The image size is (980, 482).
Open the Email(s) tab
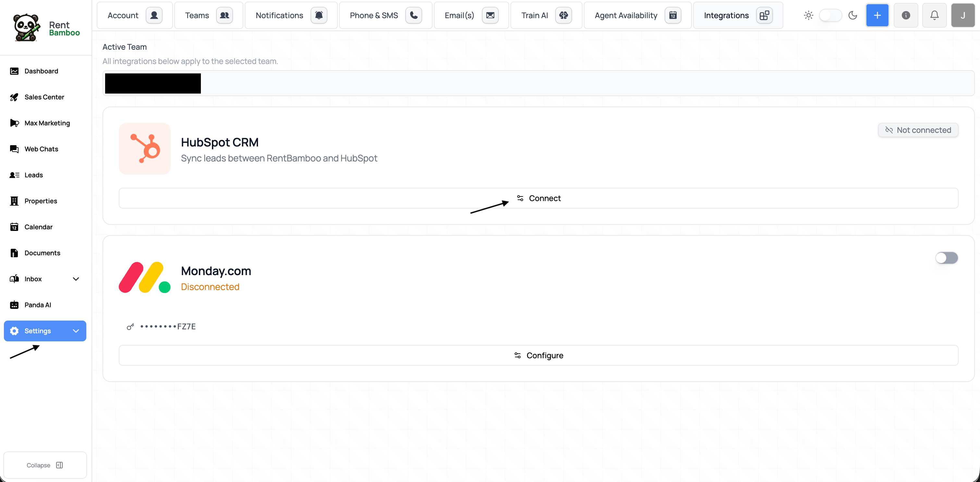[471, 15]
